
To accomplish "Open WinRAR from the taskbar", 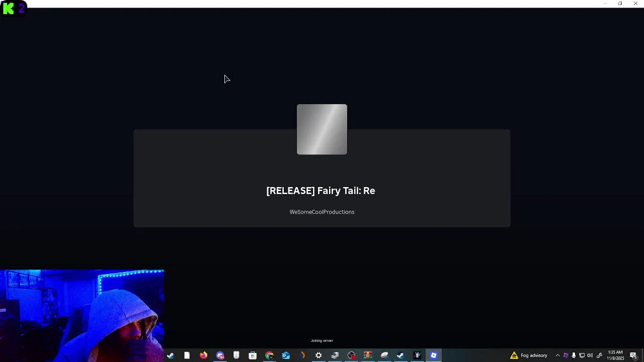I will (x=368, y=355).
